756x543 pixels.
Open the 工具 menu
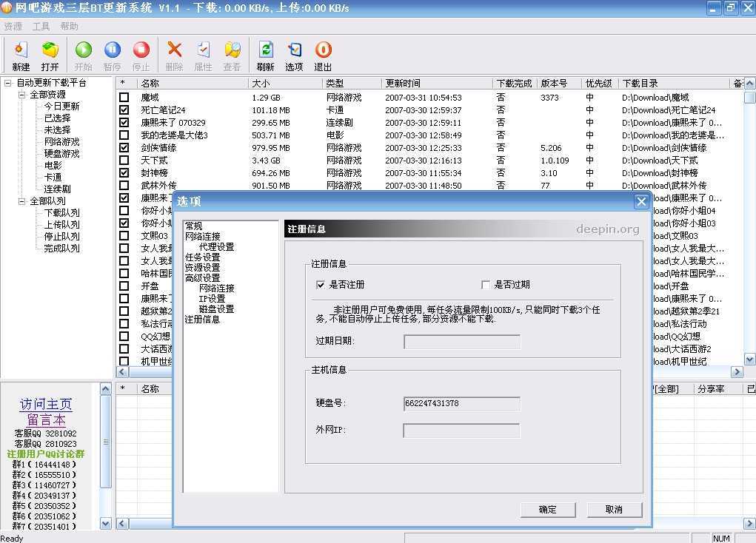click(x=41, y=26)
